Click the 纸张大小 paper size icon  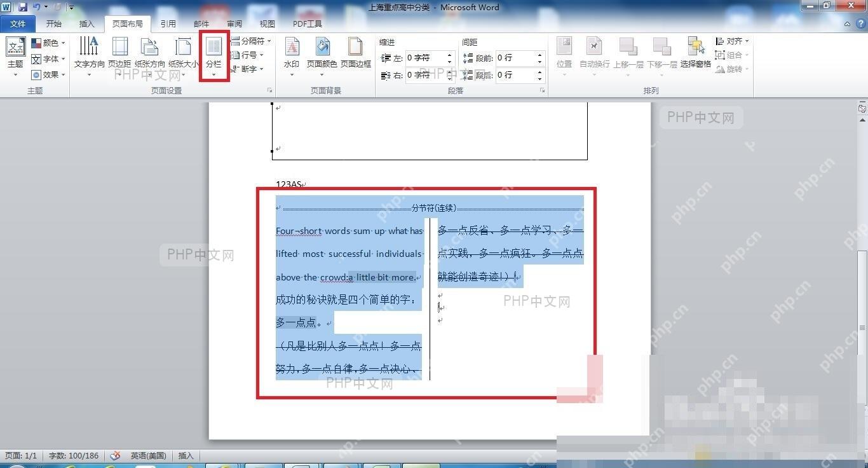(x=183, y=48)
